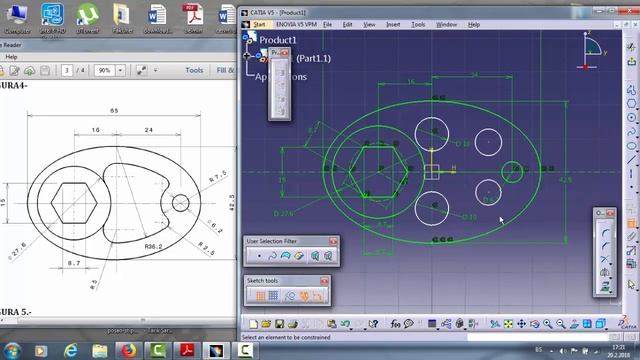Image resolution: width=640 pixels, height=360 pixels.
Task: Select the Trim tool in Operation toolbar
Action: coord(604,259)
